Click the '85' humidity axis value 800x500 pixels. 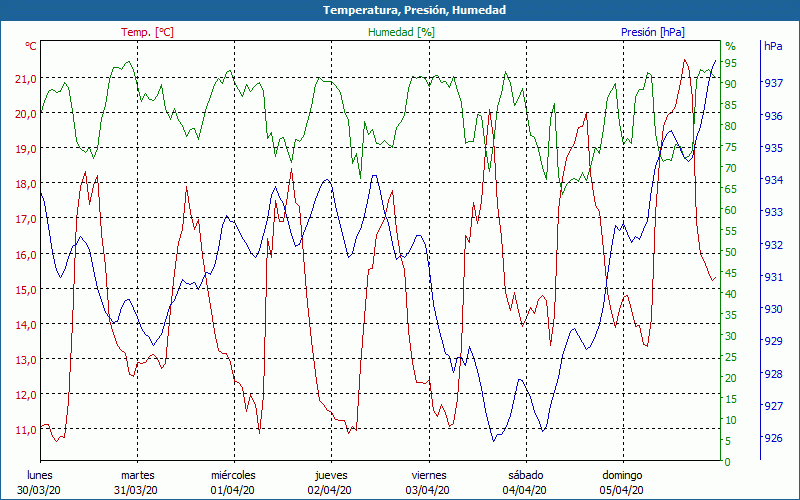(x=730, y=105)
